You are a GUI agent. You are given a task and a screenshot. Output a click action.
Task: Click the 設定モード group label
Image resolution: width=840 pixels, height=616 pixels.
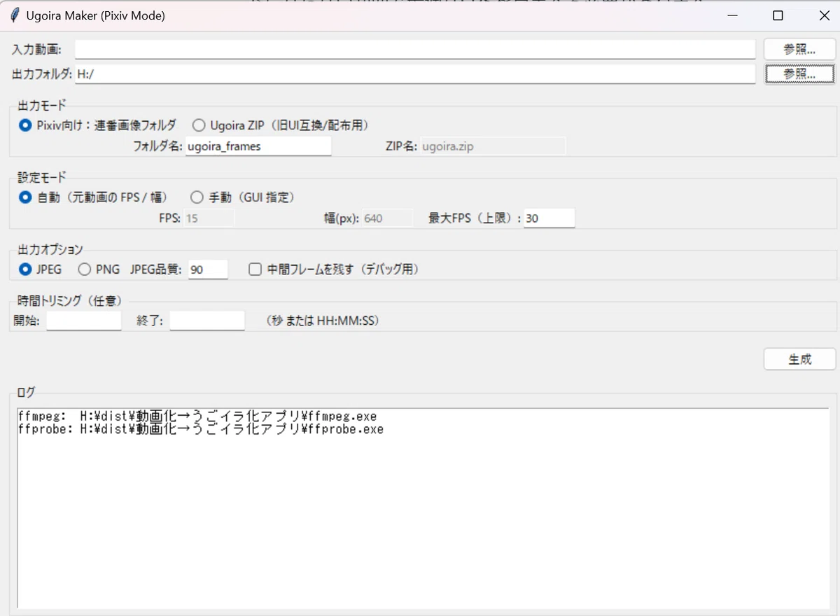(42, 177)
